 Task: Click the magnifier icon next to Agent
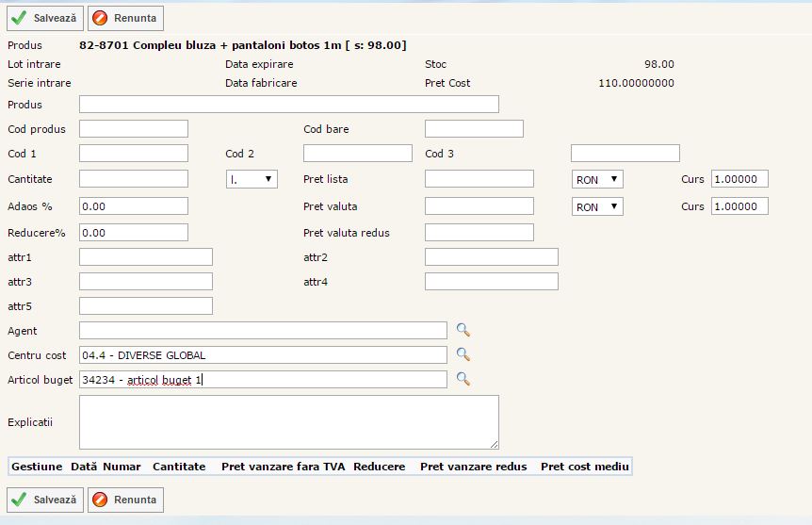(x=463, y=330)
